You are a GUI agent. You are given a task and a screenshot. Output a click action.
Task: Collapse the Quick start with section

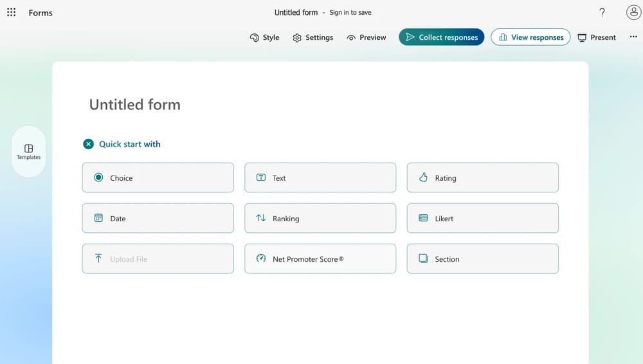(x=89, y=144)
